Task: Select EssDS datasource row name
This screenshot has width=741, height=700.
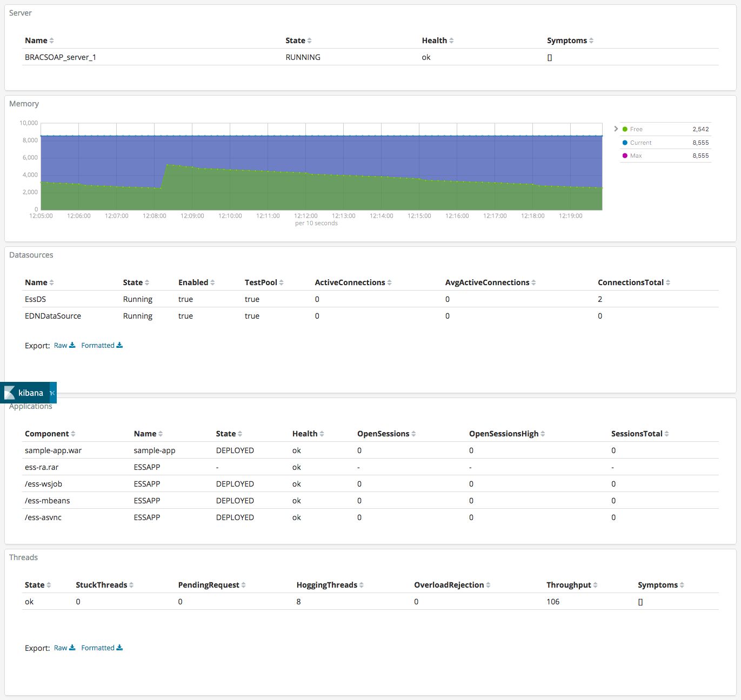Action: pyautogui.click(x=35, y=299)
